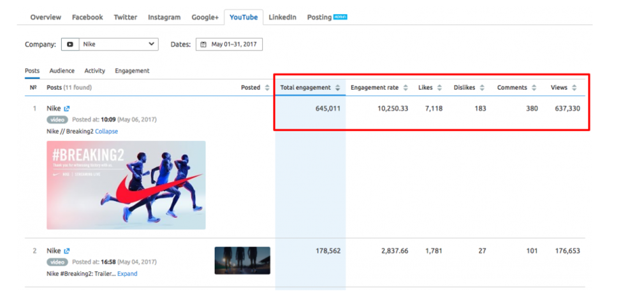Sort by Views column arrows
Viewport: 644px width, 293px height.
click(574, 87)
